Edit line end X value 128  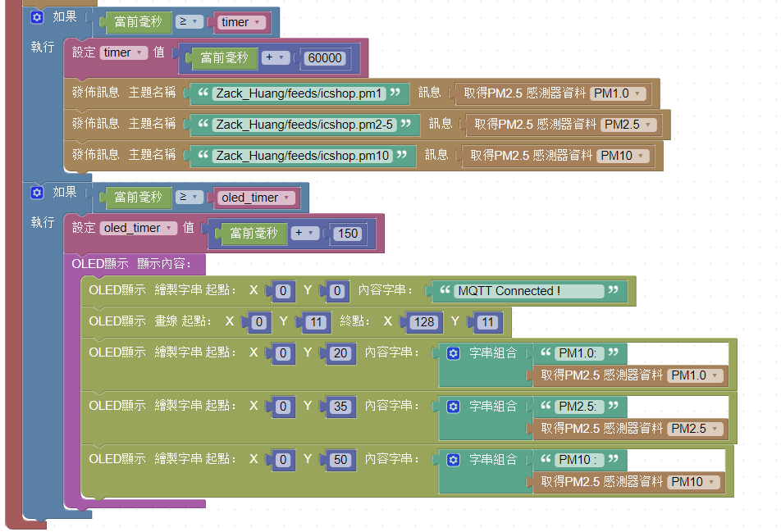click(424, 322)
